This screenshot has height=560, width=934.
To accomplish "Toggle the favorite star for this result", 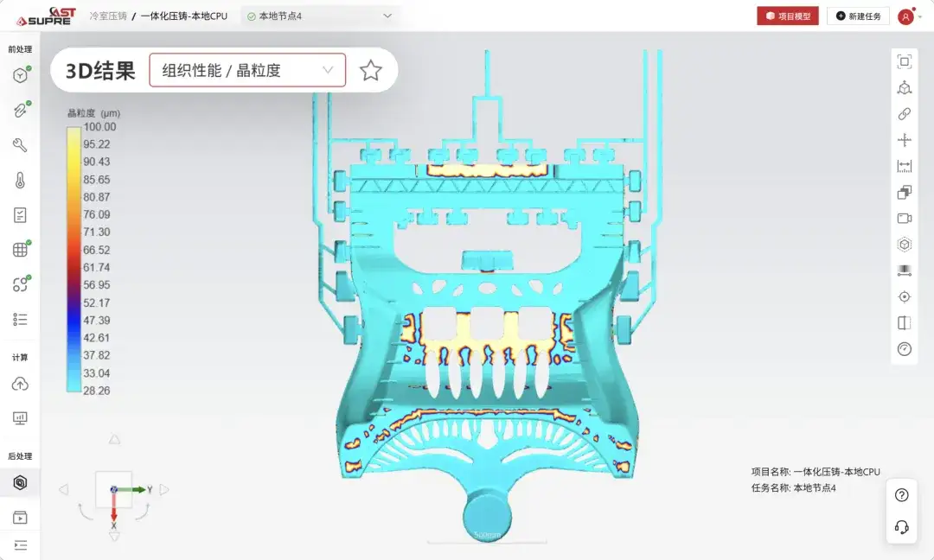I will (x=370, y=70).
